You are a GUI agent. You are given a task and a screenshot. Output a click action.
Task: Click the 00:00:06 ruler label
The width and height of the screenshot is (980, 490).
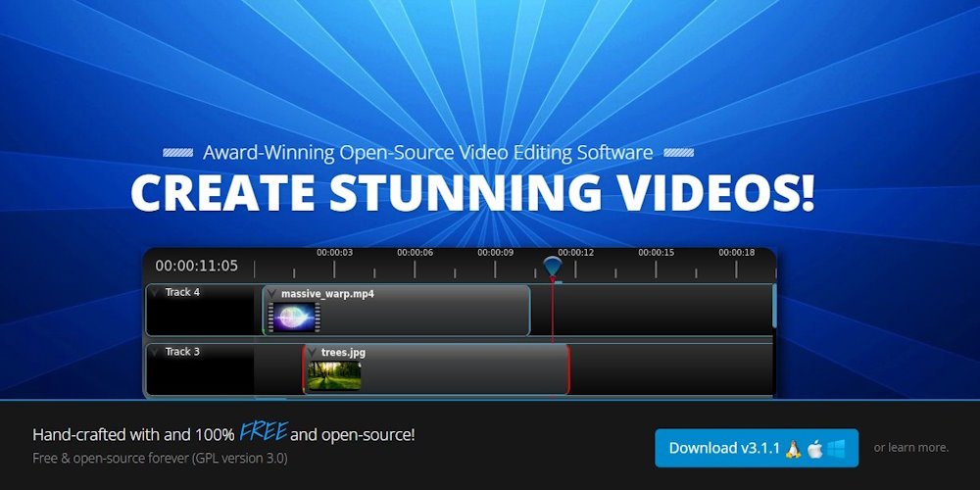(x=415, y=253)
